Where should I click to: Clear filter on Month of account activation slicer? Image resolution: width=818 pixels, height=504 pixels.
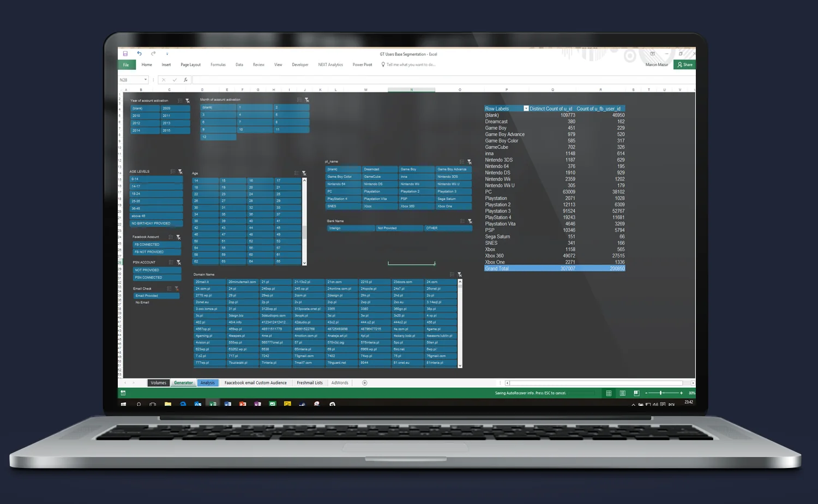click(x=307, y=100)
